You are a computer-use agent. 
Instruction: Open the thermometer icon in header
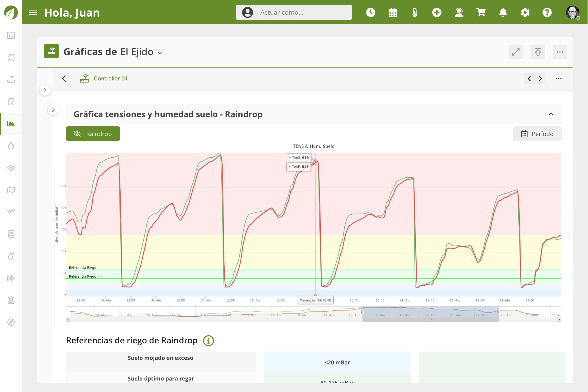[x=415, y=12]
